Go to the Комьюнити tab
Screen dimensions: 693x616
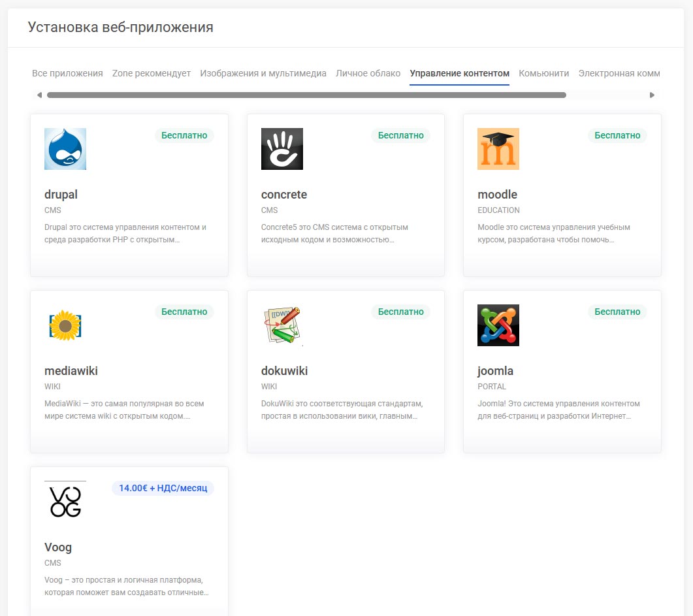[x=543, y=73]
